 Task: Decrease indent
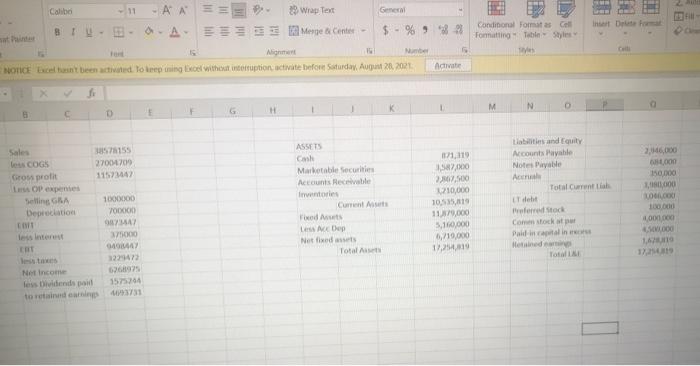point(259,31)
